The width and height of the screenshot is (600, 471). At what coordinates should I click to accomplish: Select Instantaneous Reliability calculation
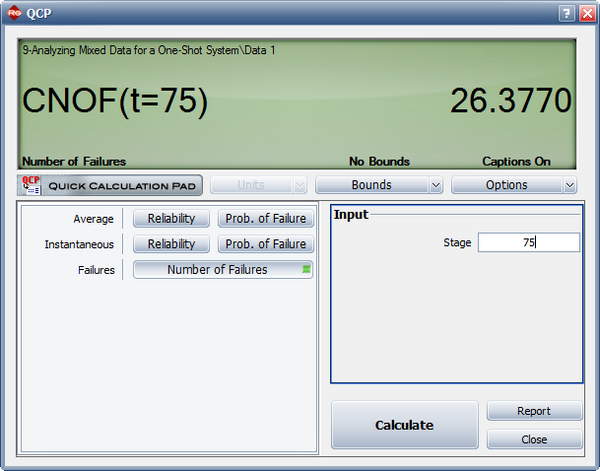click(x=171, y=244)
